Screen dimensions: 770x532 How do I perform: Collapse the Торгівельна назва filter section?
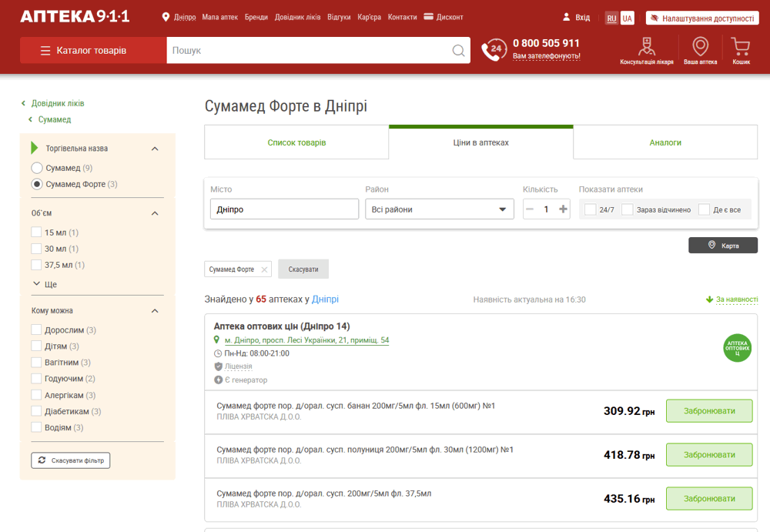(x=155, y=149)
